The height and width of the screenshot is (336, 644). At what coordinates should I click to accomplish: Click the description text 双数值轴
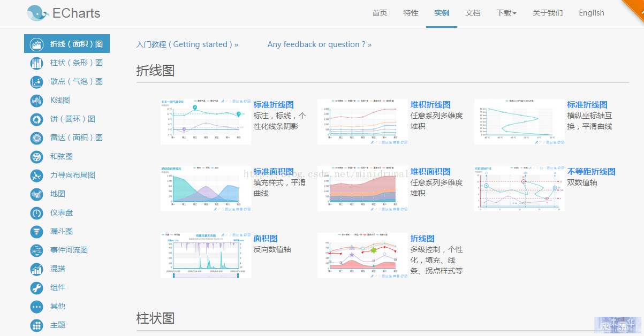(582, 182)
